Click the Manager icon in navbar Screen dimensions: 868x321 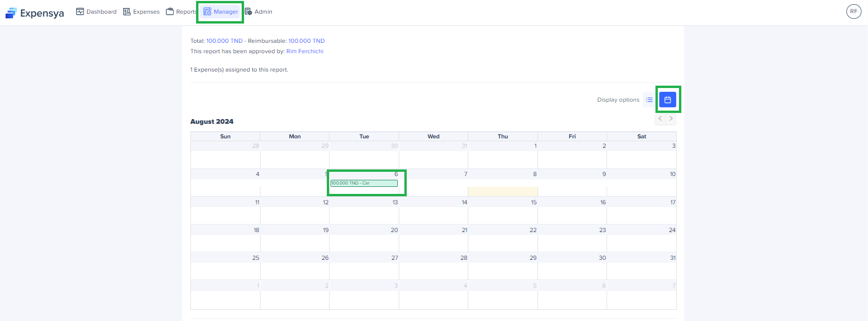(207, 12)
